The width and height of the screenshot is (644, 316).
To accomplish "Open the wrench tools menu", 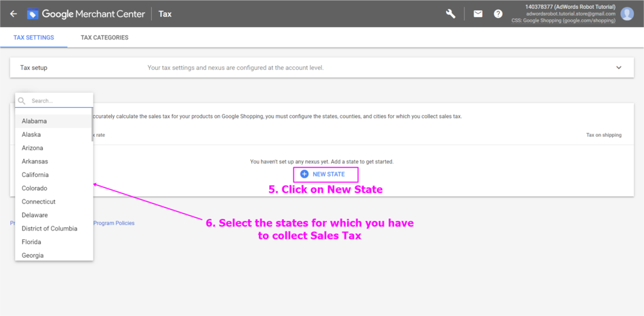I will [451, 14].
